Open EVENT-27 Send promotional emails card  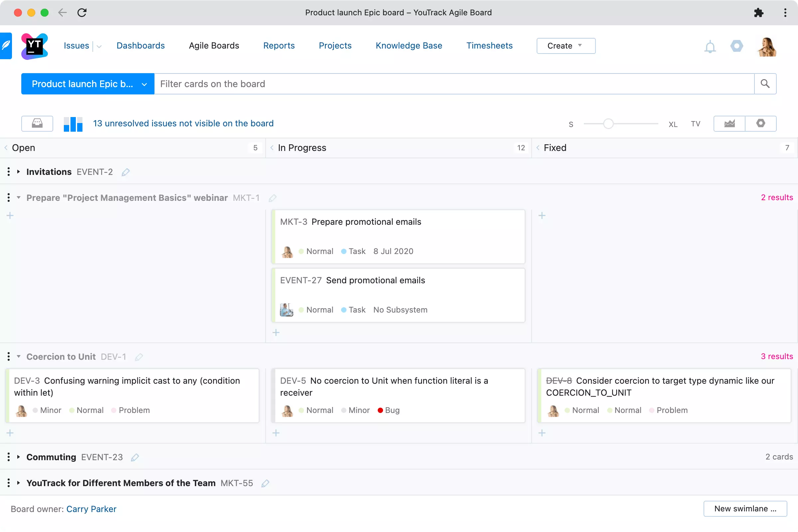(398, 295)
